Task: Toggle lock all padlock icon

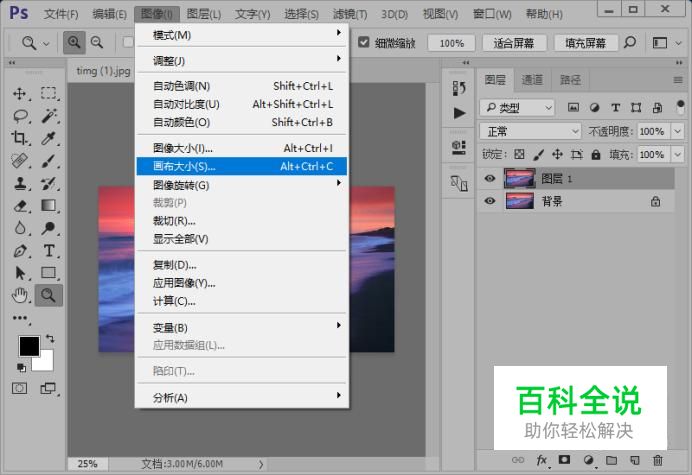Action: tap(596, 154)
